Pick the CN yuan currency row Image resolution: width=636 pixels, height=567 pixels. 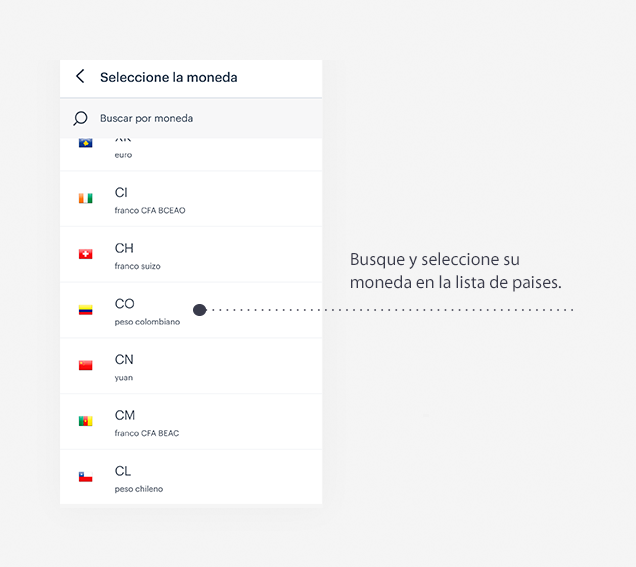[x=191, y=366]
